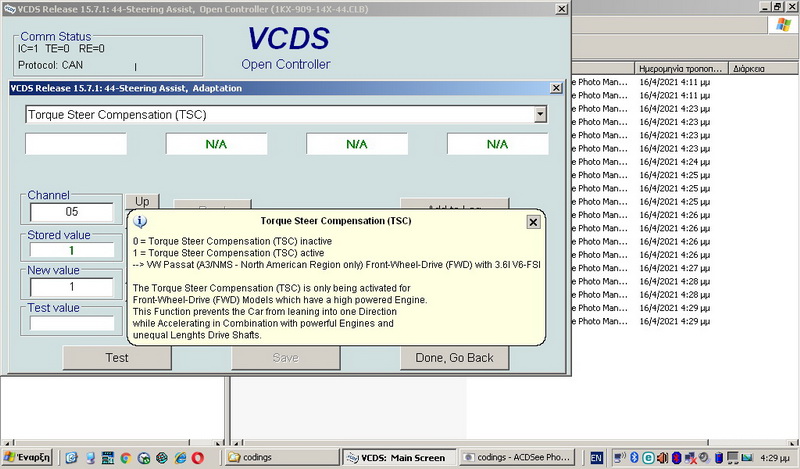The width and height of the screenshot is (800, 469).
Task: Launch Internet Explorer from quick launch
Action: (180, 458)
